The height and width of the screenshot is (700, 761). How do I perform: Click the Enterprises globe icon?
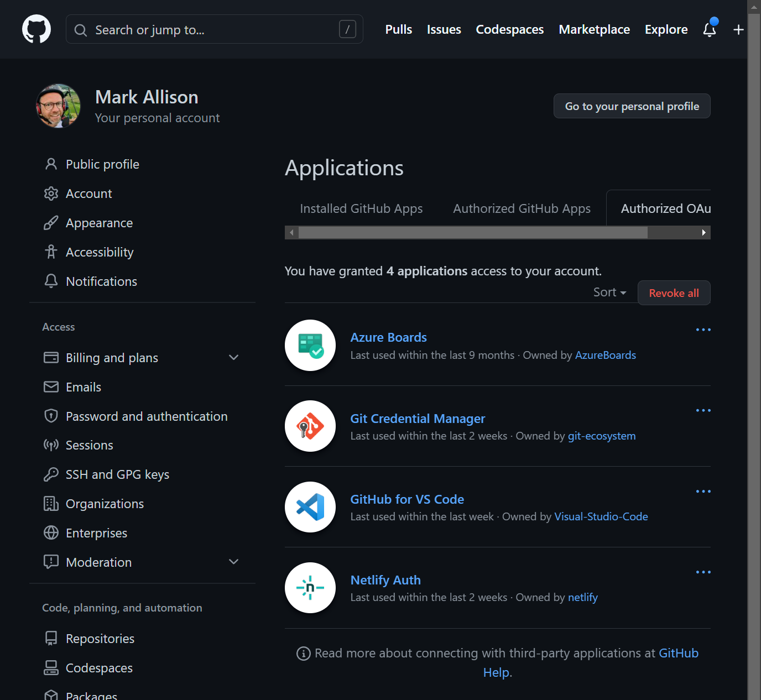point(51,533)
